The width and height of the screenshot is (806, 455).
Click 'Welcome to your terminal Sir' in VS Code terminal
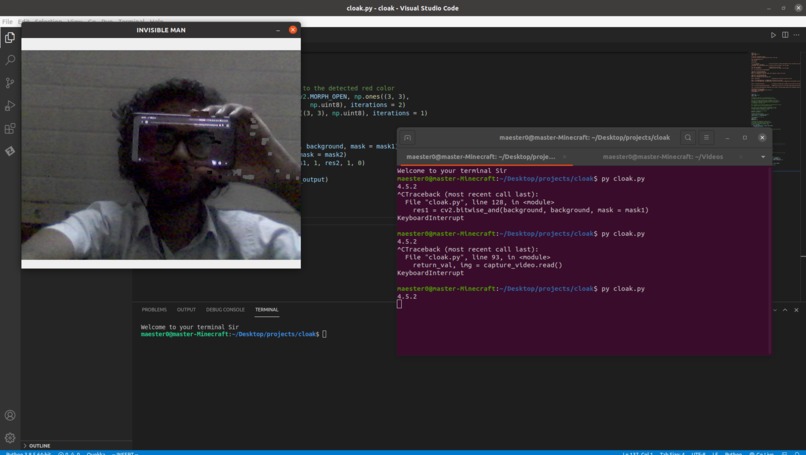click(x=190, y=327)
